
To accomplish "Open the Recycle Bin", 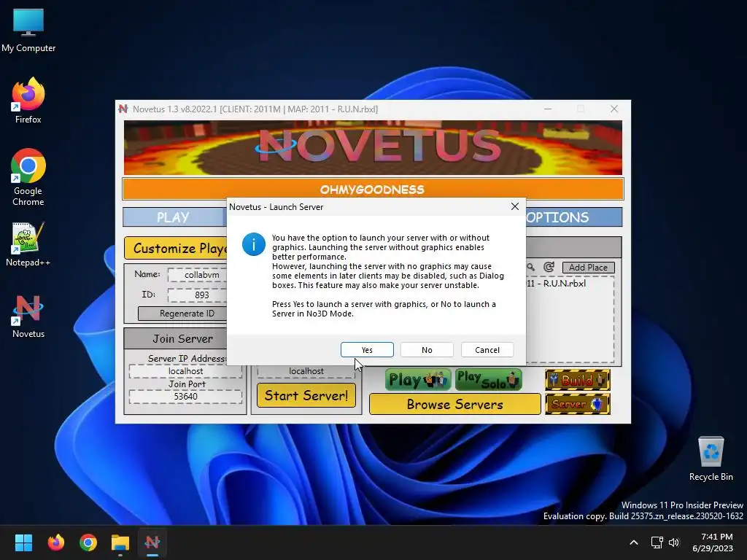I will [x=711, y=459].
